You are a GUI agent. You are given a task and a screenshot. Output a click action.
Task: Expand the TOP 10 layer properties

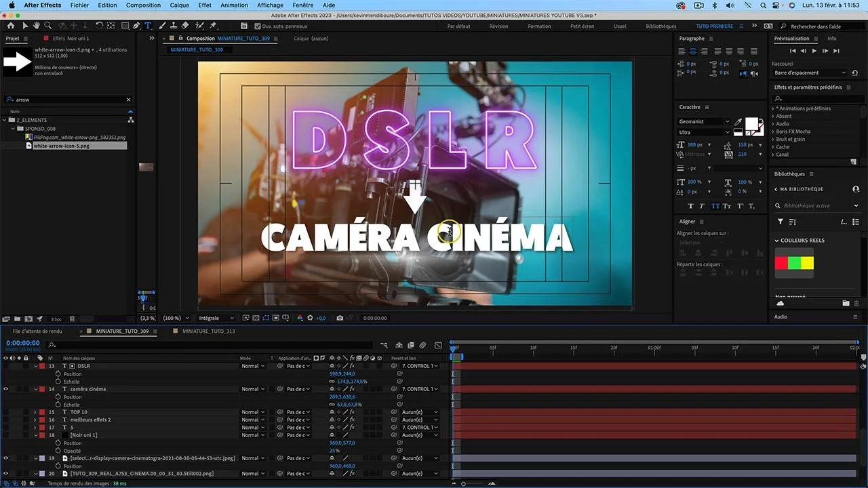[x=35, y=412]
